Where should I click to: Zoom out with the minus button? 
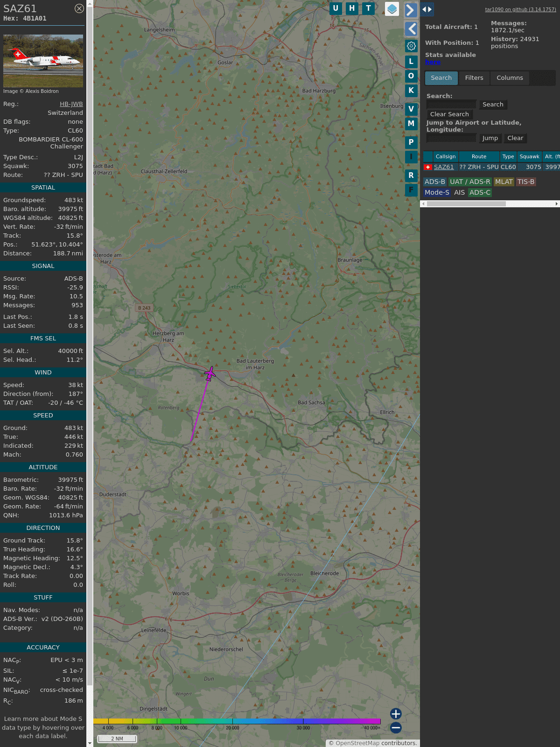pyautogui.click(x=396, y=727)
